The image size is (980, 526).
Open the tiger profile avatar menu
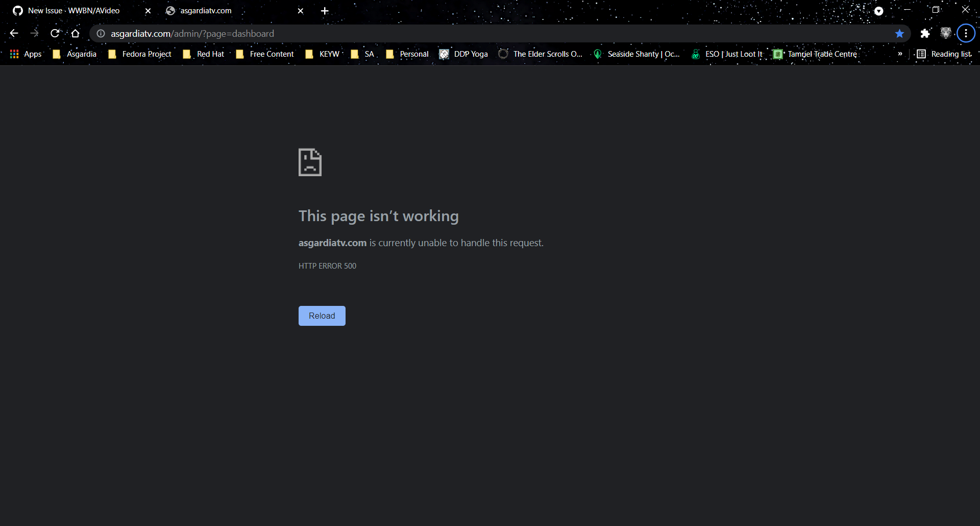coord(946,33)
